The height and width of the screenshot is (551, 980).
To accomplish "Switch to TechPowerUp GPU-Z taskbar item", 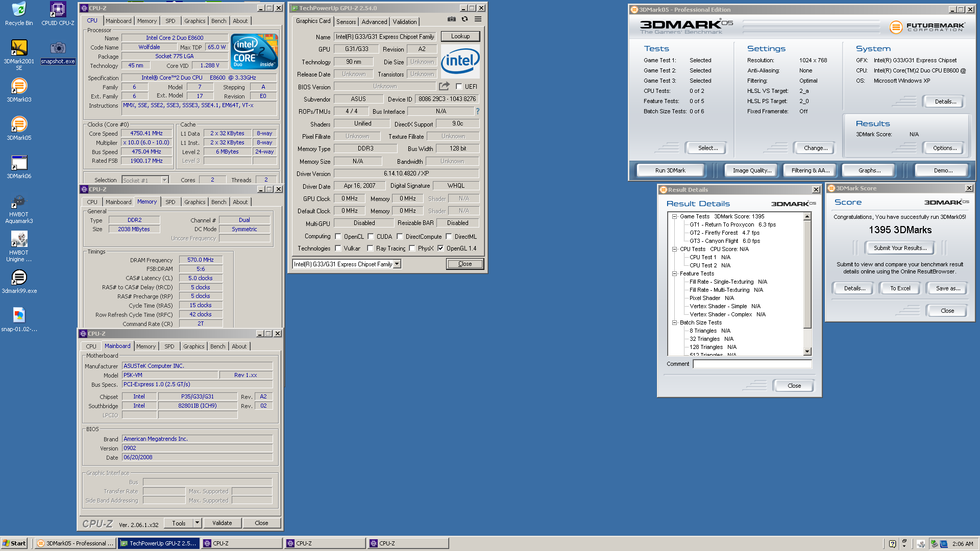I will pyautogui.click(x=159, y=543).
